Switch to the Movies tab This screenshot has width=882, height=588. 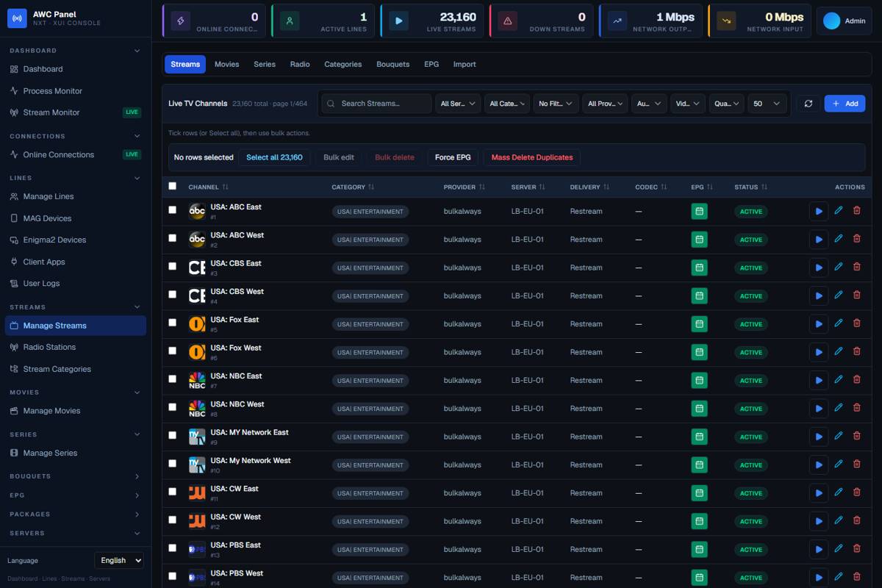[226, 64]
